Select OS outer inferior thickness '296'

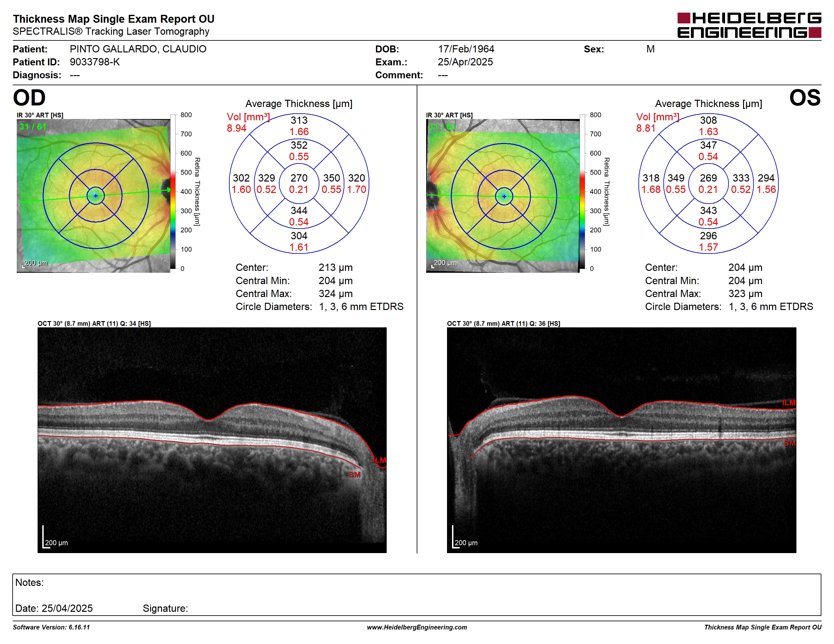708,236
